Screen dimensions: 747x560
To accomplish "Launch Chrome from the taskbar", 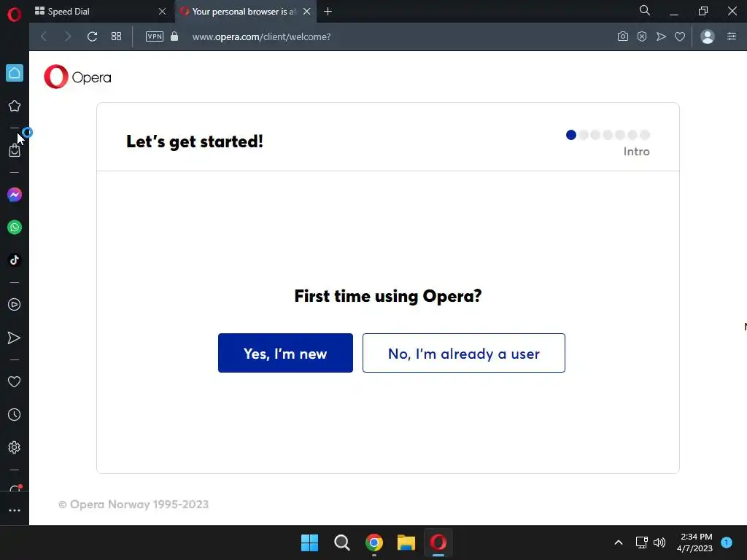I will pyautogui.click(x=374, y=542).
